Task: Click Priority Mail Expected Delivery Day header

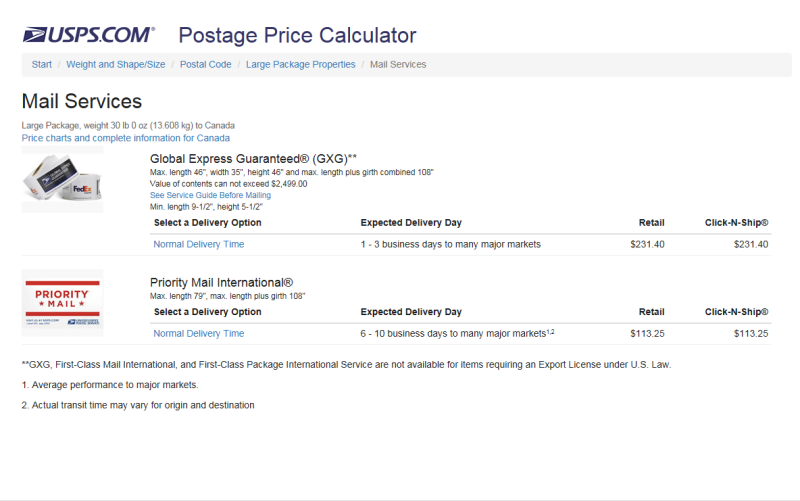Action: tap(411, 312)
